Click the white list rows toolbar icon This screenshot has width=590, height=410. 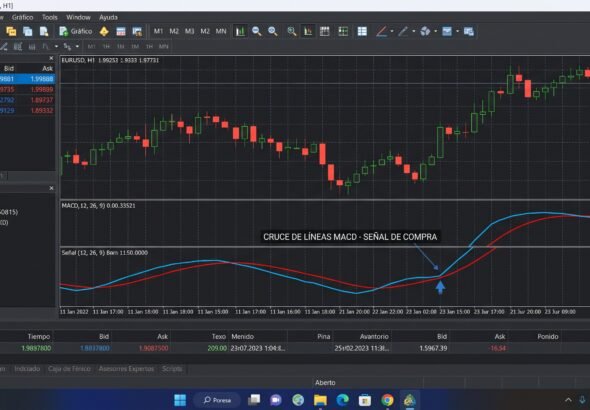click(362, 31)
